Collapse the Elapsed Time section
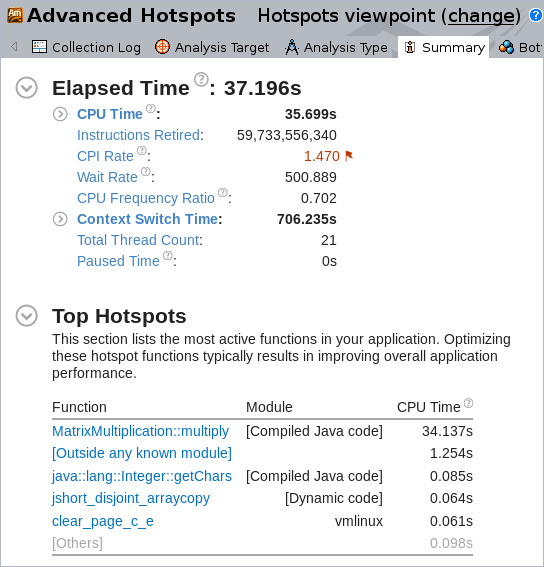 26,88
